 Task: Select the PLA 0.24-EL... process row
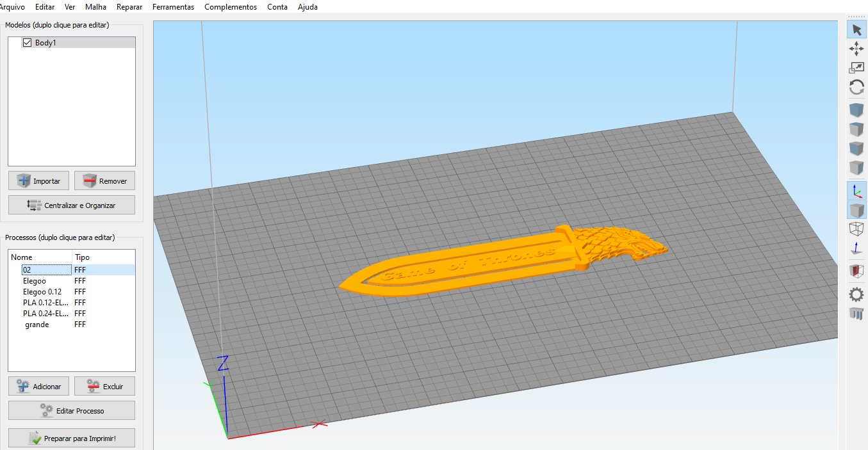click(72, 314)
